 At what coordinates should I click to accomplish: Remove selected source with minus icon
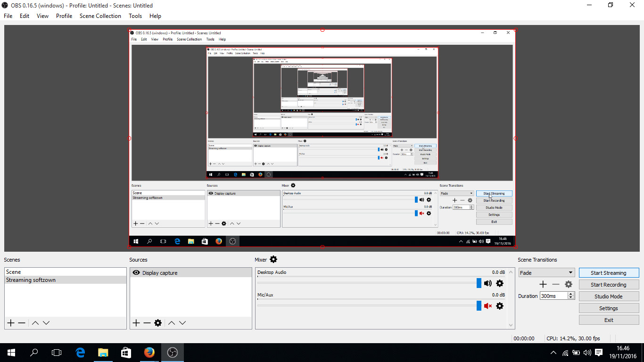point(147,323)
